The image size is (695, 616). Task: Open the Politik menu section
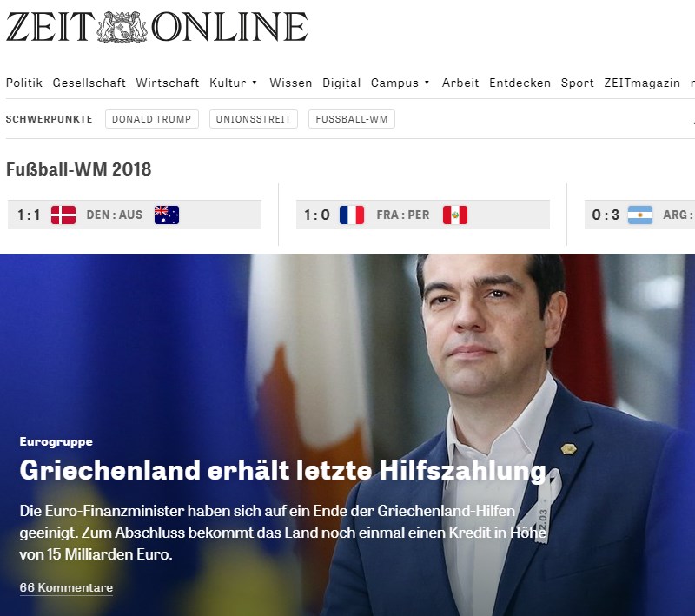24,83
